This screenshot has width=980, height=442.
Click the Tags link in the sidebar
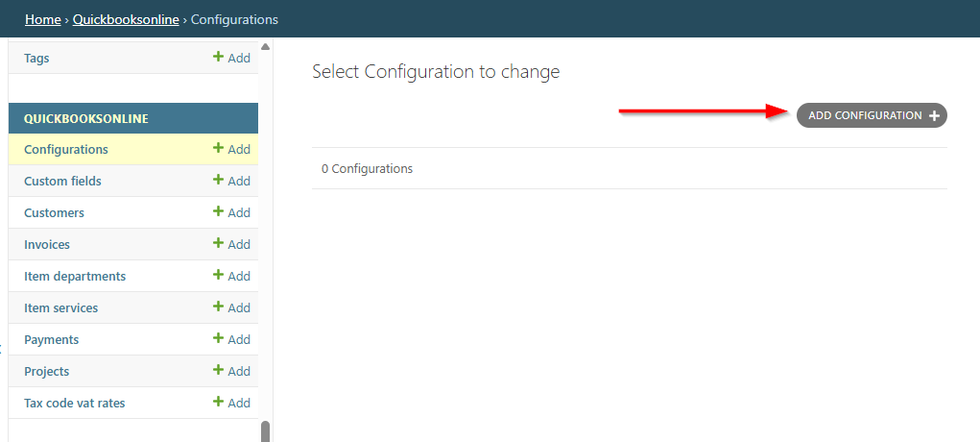(36, 59)
